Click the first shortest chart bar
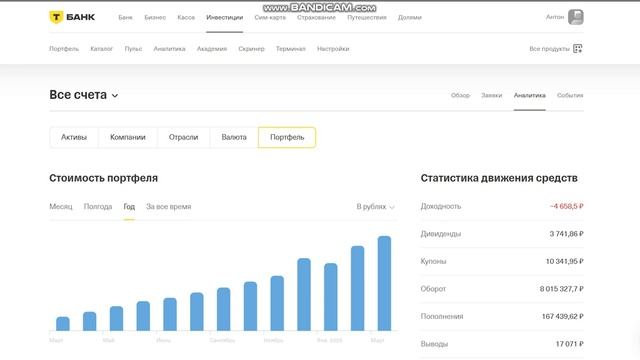Viewport: 640px width, 360px height. [63, 324]
